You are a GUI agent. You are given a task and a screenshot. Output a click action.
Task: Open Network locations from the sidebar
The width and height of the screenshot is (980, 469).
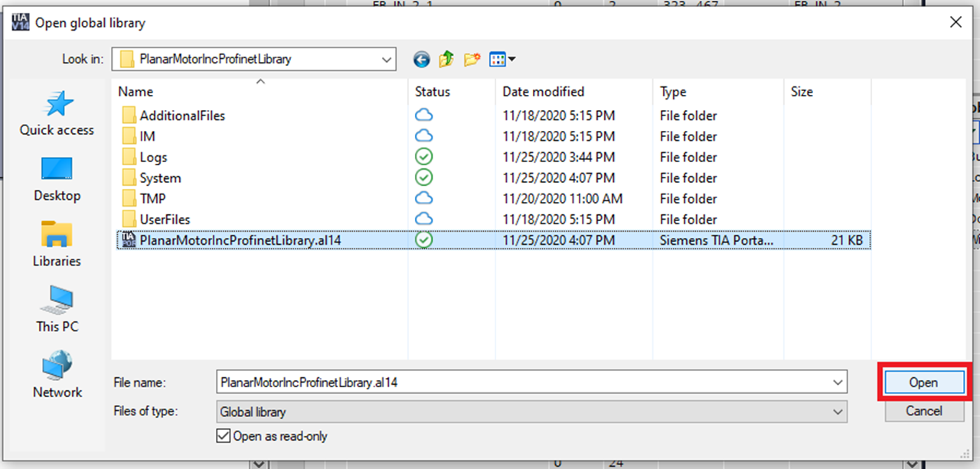[56, 373]
